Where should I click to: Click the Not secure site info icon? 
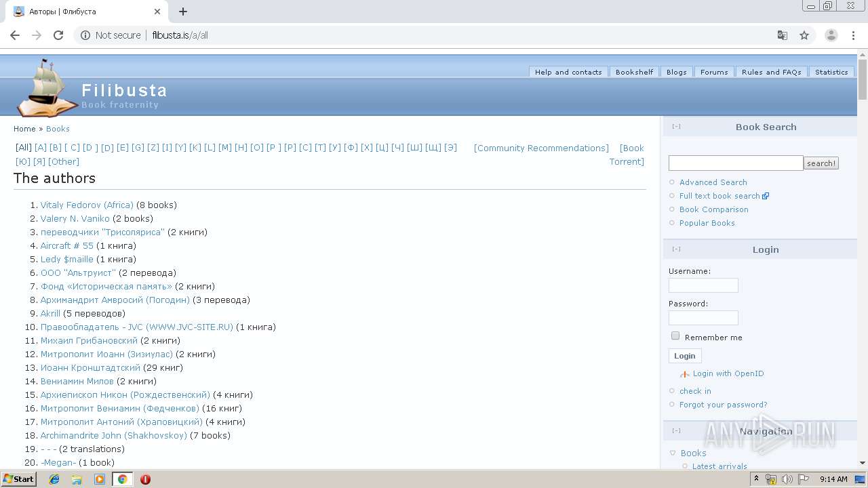[85, 35]
